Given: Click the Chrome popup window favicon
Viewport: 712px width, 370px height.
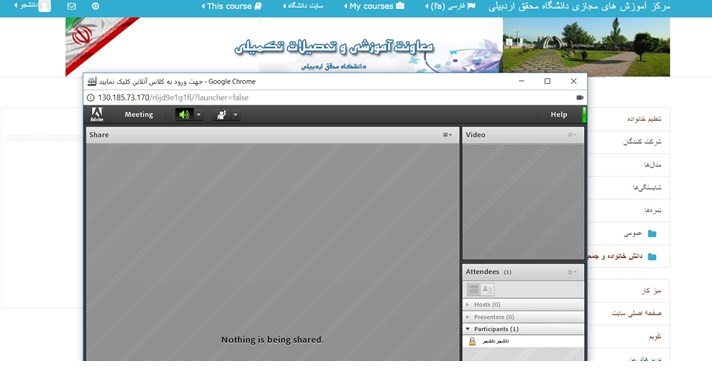Looking at the screenshot, I should pos(92,81).
